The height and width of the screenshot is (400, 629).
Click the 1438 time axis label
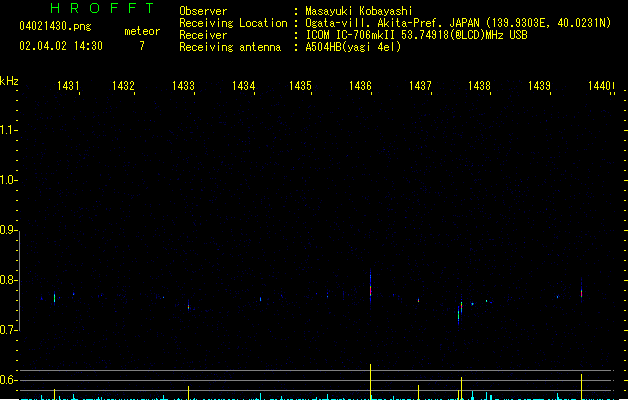[x=479, y=86]
